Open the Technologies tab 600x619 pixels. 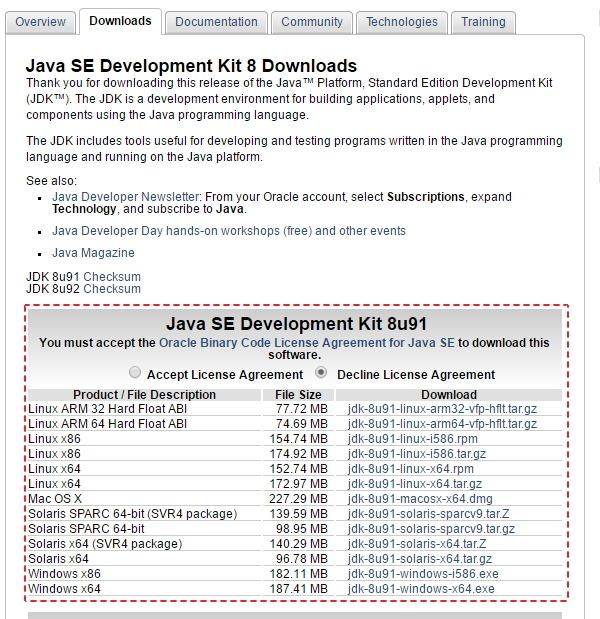point(402,23)
